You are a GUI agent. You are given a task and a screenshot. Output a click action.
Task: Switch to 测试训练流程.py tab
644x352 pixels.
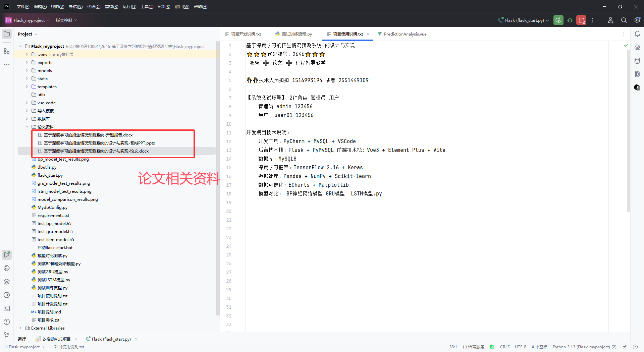pyautogui.click(x=294, y=34)
